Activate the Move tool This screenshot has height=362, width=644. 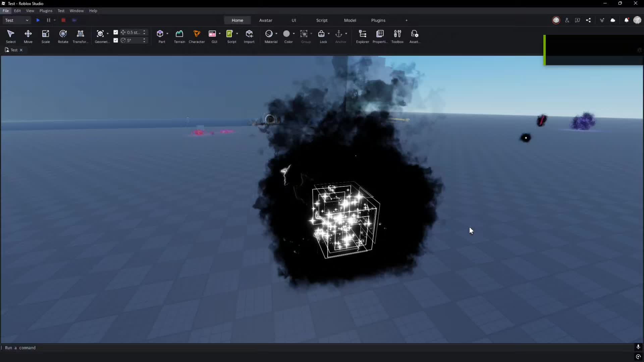pyautogui.click(x=28, y=37)
